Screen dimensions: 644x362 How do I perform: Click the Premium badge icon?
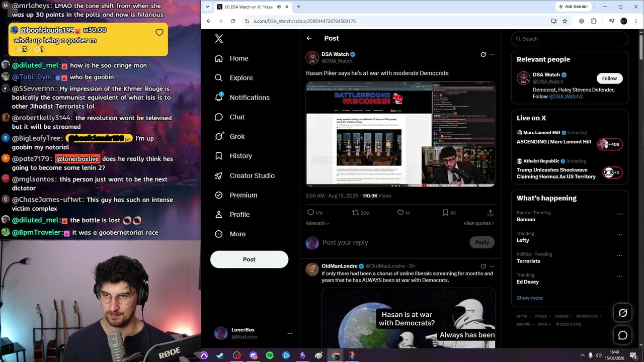click(x=218, y=195)
